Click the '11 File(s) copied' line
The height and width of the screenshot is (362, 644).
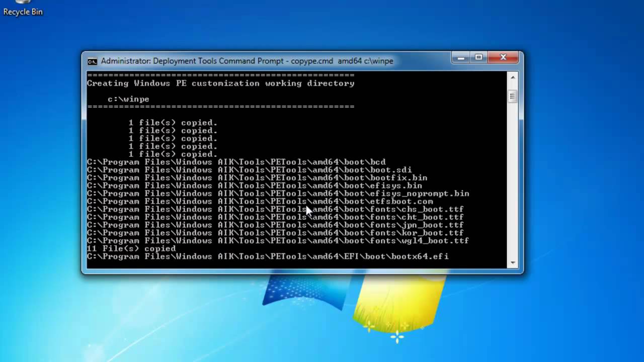pos(131,248)
